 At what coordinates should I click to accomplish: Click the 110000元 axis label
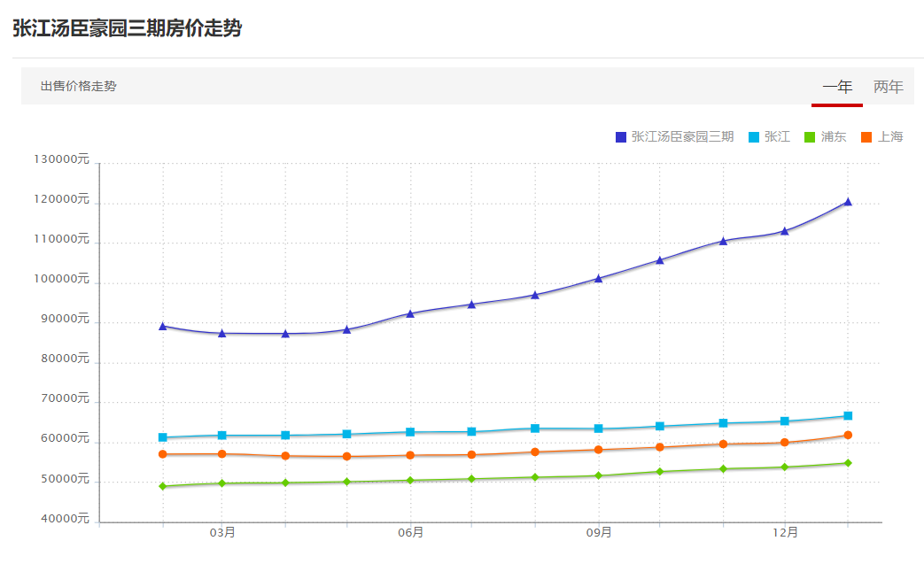pyautogui.click(x=61, y=239)
